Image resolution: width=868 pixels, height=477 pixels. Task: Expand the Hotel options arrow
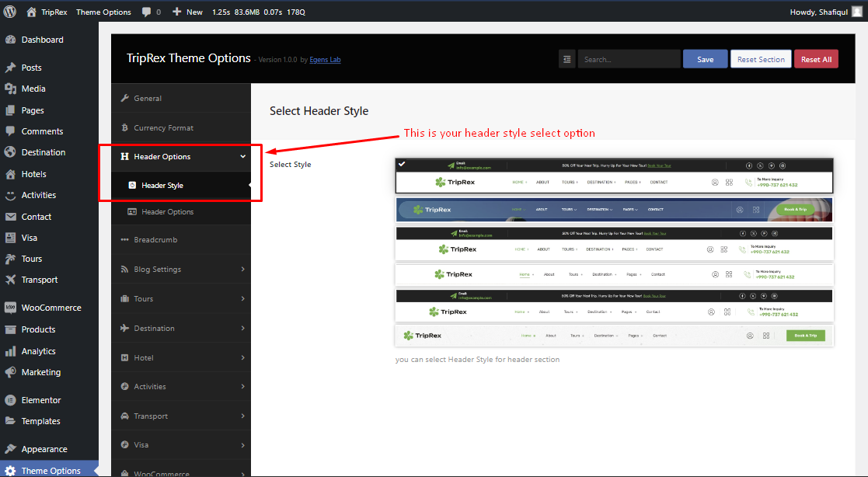(x=242, y=357)
